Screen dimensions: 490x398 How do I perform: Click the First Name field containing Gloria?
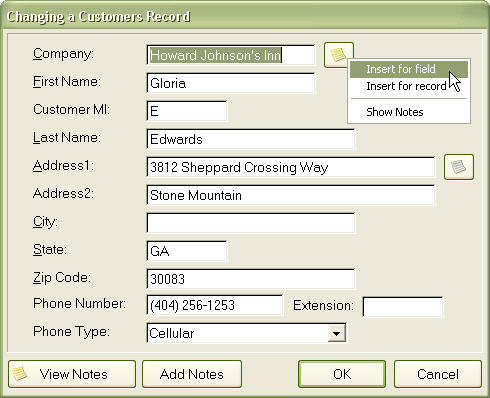[231, 83]
